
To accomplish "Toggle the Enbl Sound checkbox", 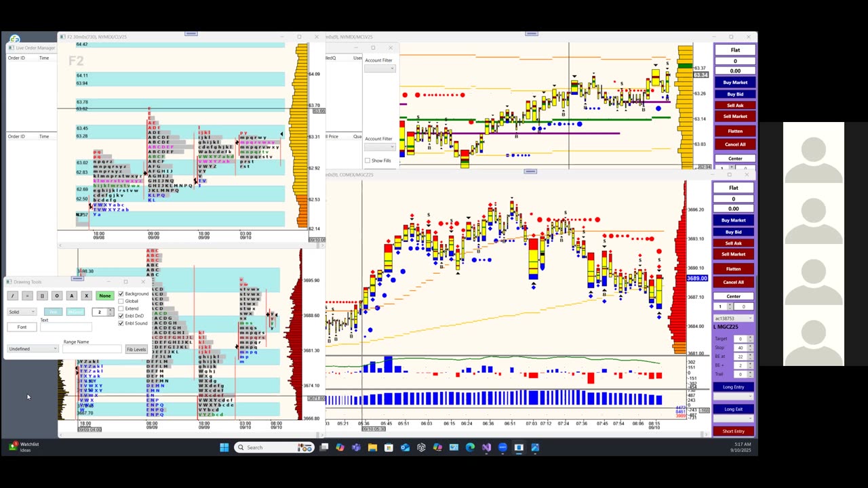I will pyautogui.click(x=121, y=323).
